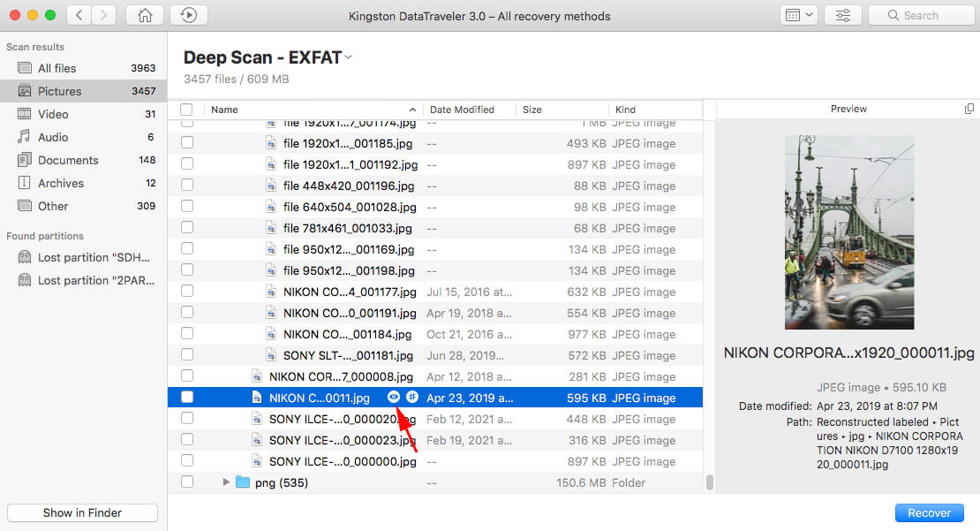Detach the preview panel with copy icon
Viewport: 980px width, 531px height.
pyautogui.click(x=969, y=109)
